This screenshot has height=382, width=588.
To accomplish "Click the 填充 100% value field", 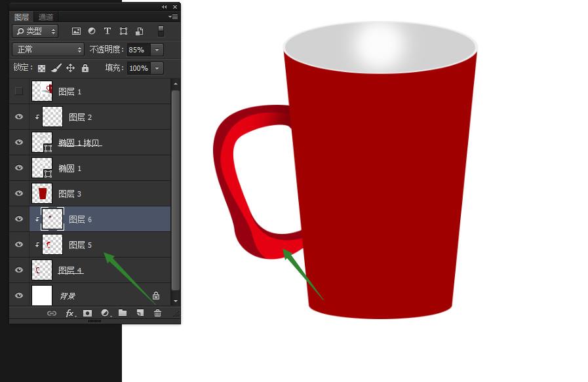I will tap(139, 68).
